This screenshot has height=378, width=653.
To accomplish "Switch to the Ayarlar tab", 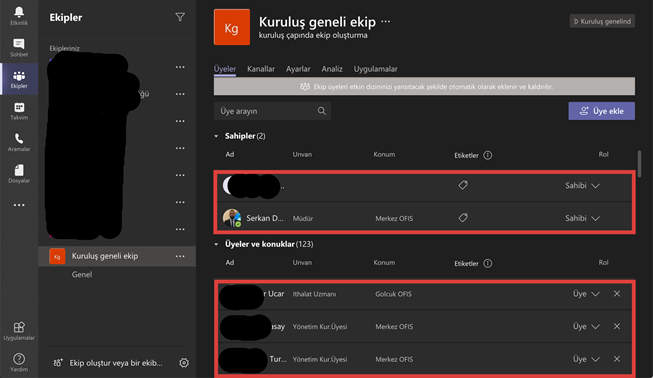I will tap(298, 69).
